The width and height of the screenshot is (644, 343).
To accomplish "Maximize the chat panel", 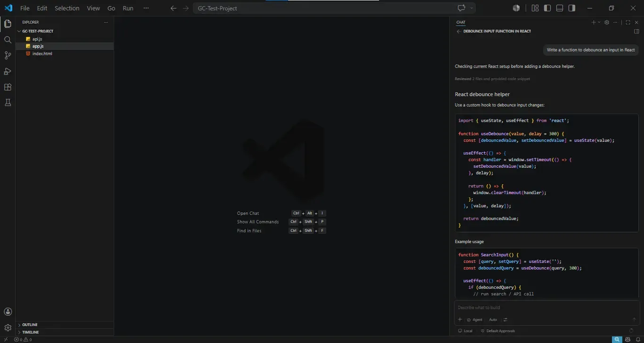I will click(628, 22).
